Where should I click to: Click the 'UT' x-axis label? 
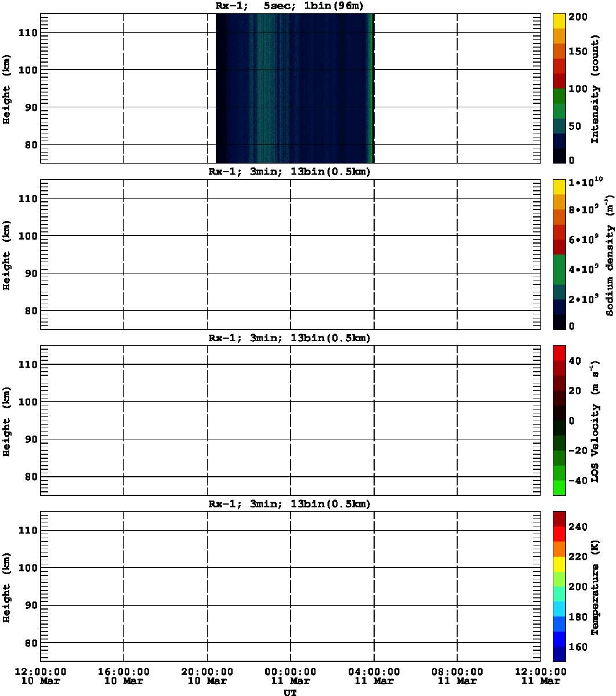click(289, 692)
